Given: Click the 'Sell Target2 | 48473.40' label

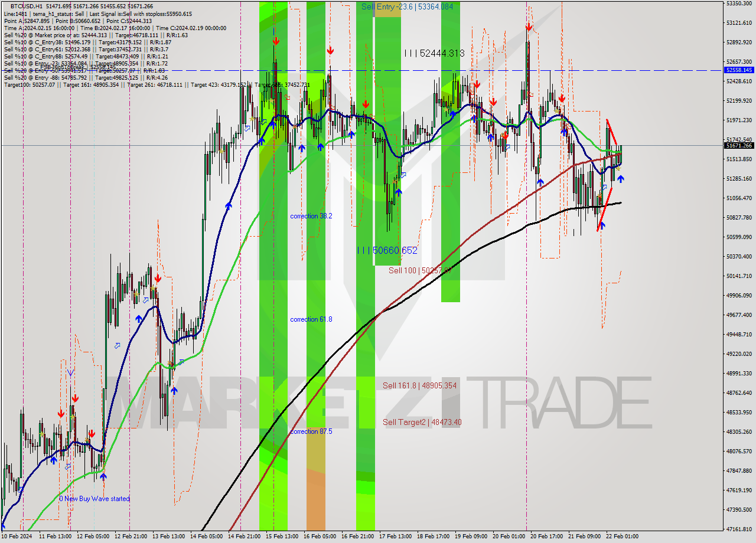Looking at the screenshot, I should tap(422, 422).
